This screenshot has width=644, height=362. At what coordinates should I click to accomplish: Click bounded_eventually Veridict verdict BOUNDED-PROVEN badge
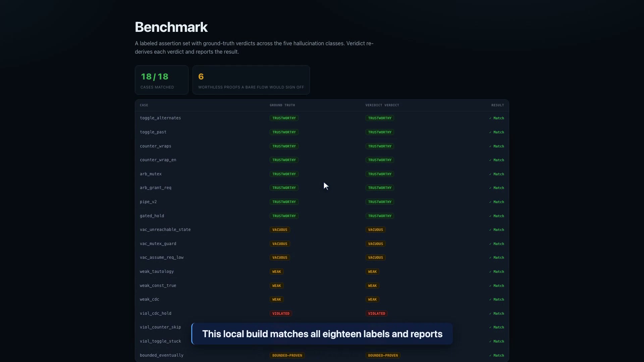(383, 355)
